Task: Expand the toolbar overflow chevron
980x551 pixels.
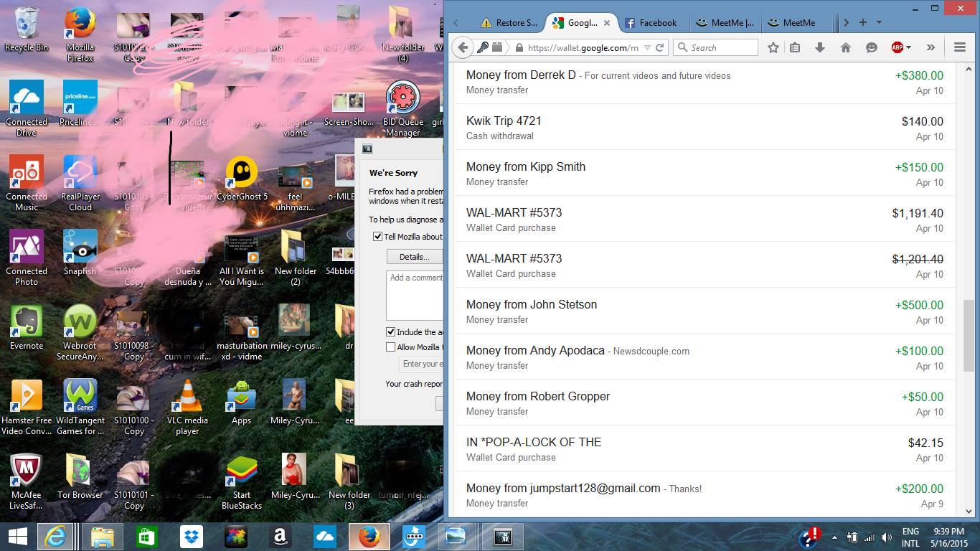Action: coord(930,47)
